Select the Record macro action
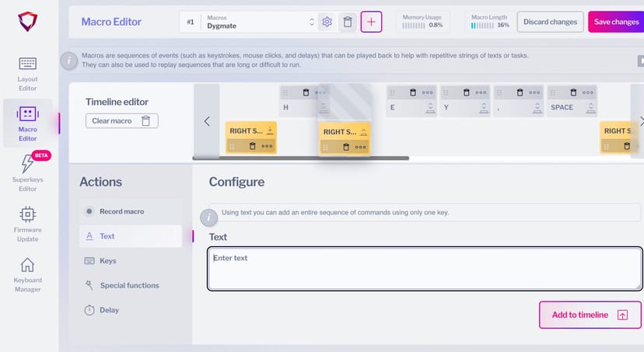This screenshot has height=352, width=644. (x=121, y=211)
